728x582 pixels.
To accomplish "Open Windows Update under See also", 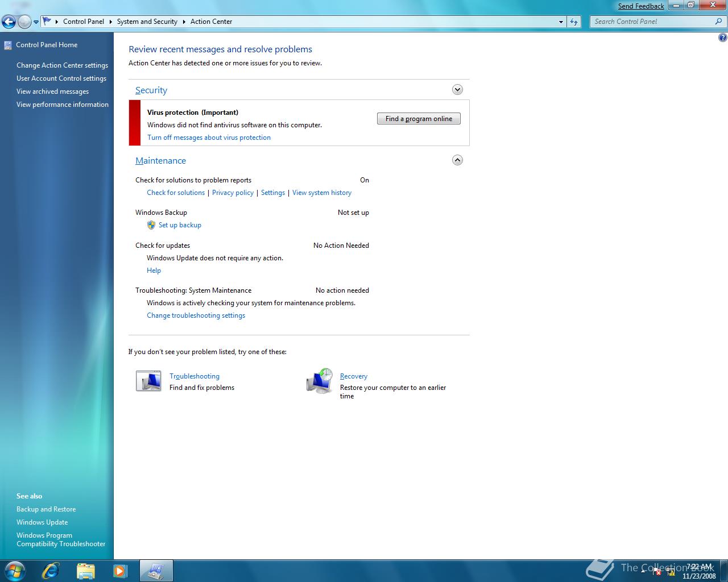I will [x=42, y=522].
